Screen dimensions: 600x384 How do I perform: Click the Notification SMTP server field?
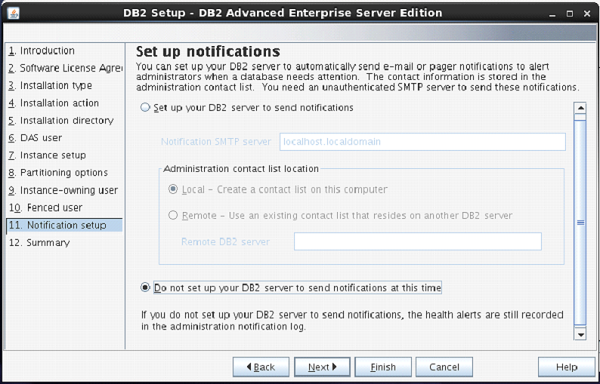422,142
